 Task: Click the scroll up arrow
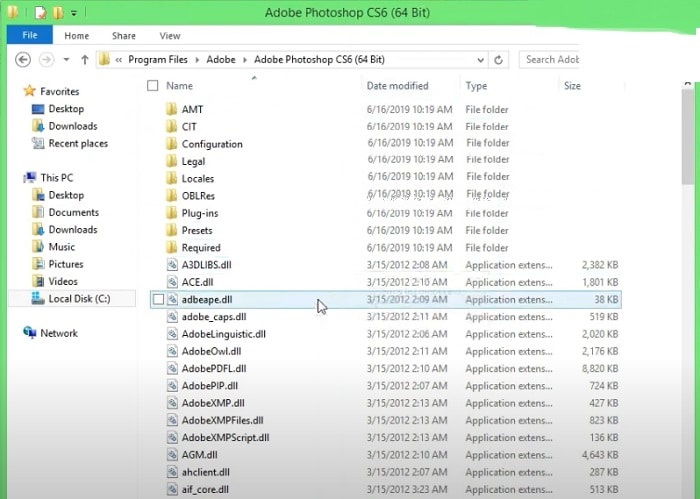(688, 84)
